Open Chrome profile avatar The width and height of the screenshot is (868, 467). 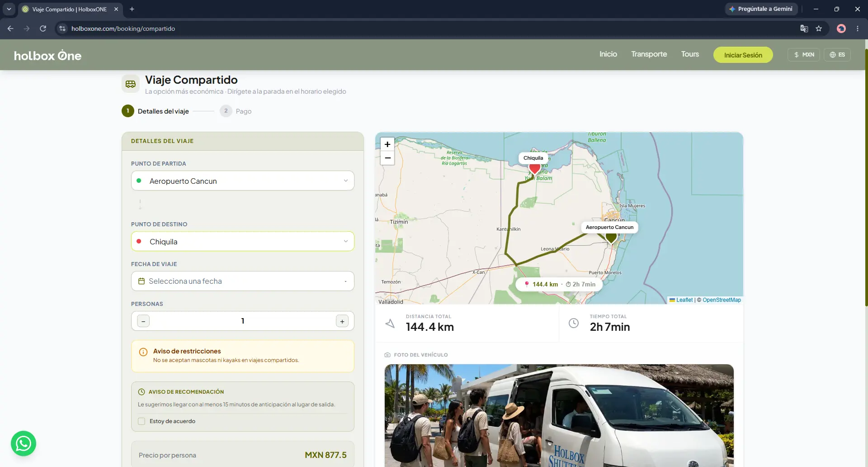841,29
